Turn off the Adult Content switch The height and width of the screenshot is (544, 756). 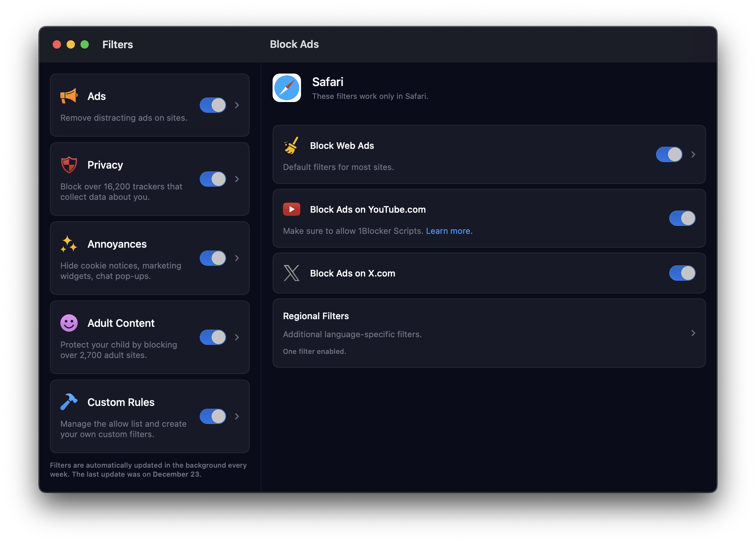pyautogui.click(x=213, y=337)
